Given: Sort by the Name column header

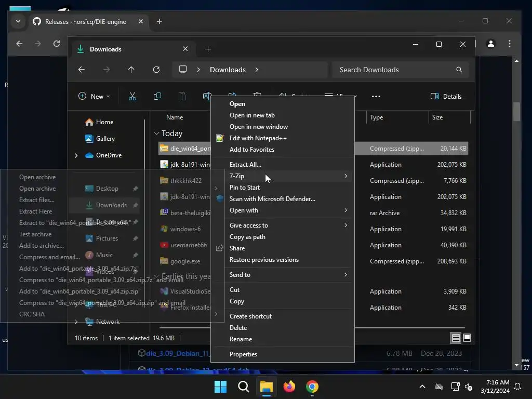Looking at the screenshot, I should 175,117.
